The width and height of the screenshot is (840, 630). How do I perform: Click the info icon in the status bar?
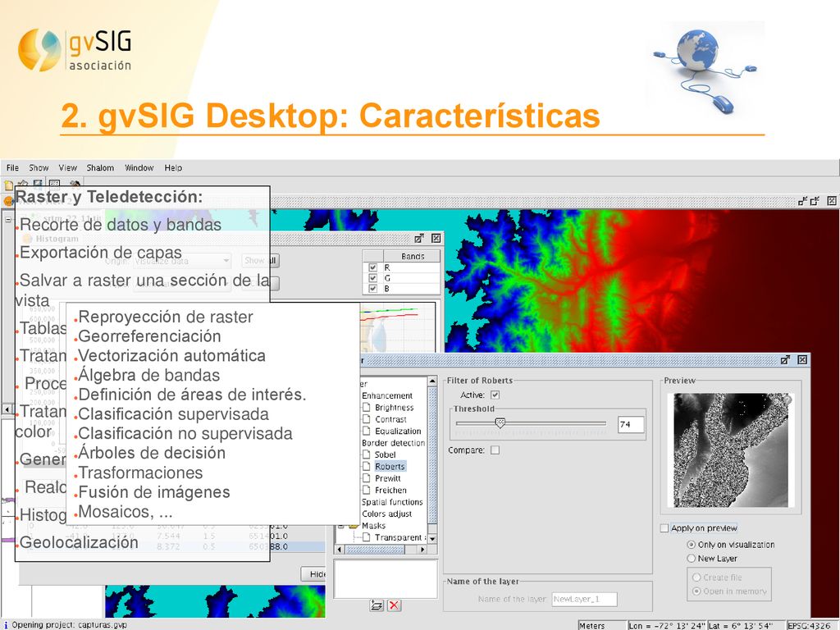click(x=6, y=624)
